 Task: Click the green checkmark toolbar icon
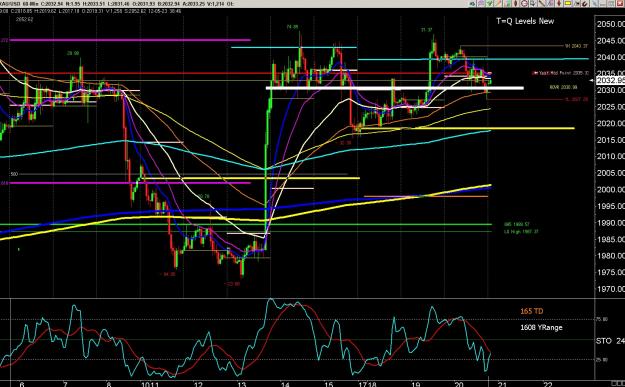click(489, 4)
